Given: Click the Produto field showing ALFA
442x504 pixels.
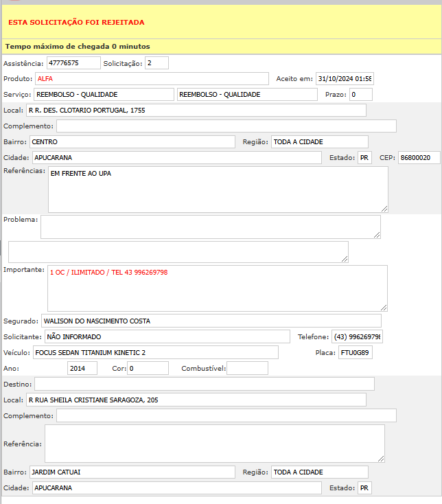Looking at the screenshot, I should (151, 79).
